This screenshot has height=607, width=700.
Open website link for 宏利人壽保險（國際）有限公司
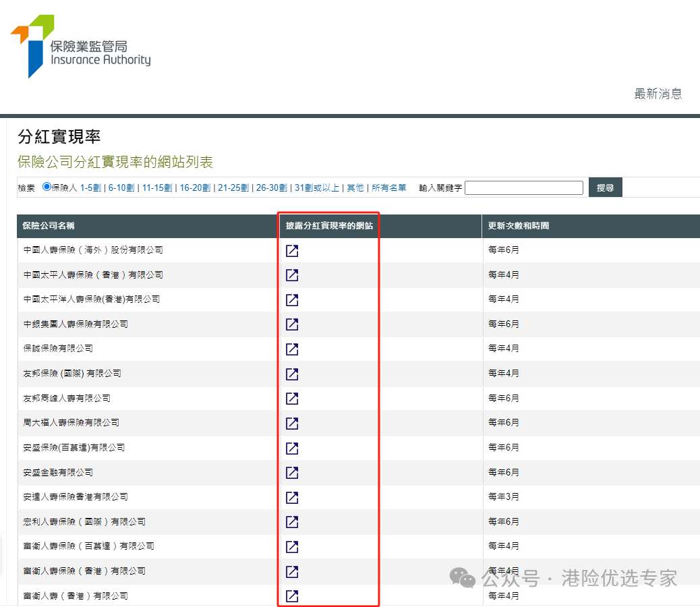292,522
